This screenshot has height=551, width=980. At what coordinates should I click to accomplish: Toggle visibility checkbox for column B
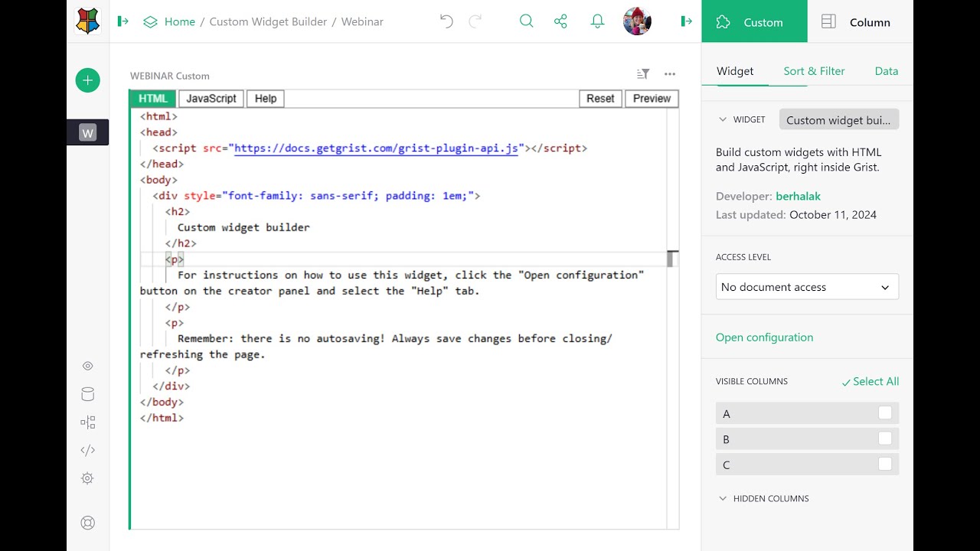point(885,439)
